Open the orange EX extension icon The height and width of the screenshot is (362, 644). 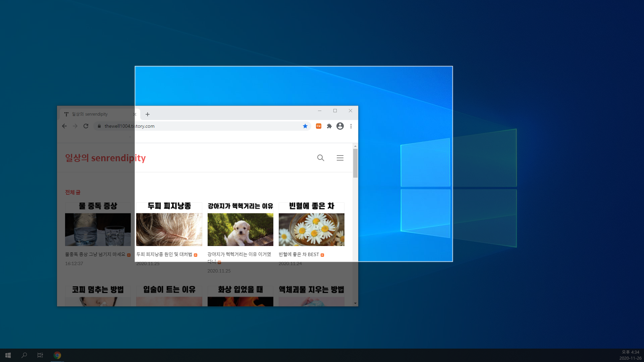tap(319, 126)
